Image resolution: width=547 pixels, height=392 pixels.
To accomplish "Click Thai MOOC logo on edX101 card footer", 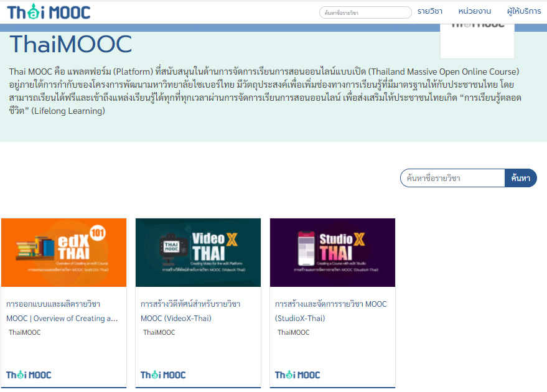I will (29, 375).
